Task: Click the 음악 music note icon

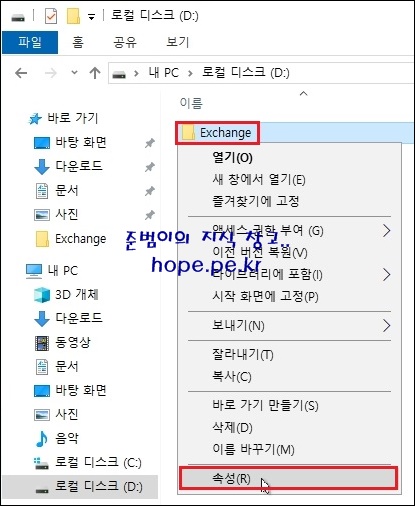Action: click(42, 439)
